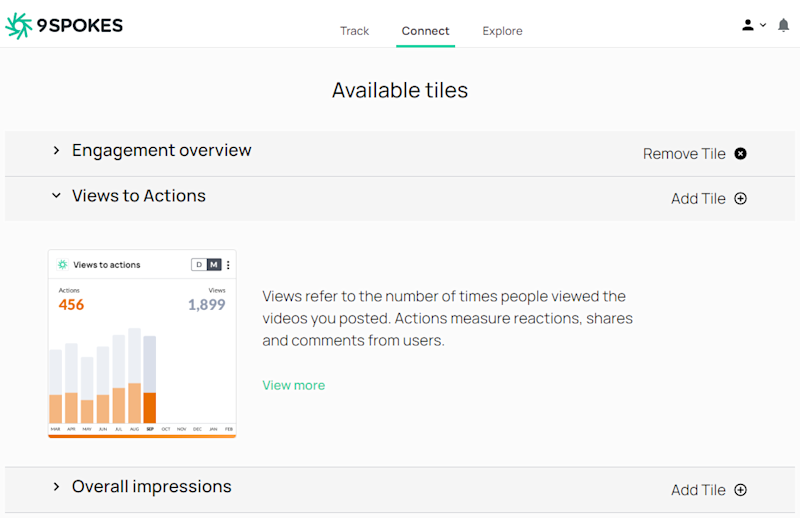This screenshot has height=518, width=800.
Task: Click the remove icon for Engagement overview
Action: tap(741, 154)
